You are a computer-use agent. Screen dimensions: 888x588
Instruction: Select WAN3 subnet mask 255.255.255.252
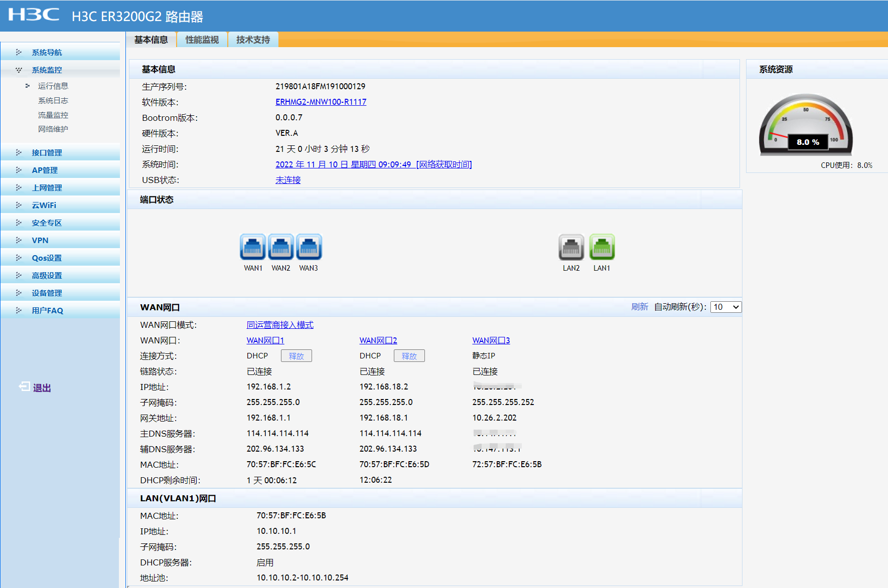click(503, 402)
